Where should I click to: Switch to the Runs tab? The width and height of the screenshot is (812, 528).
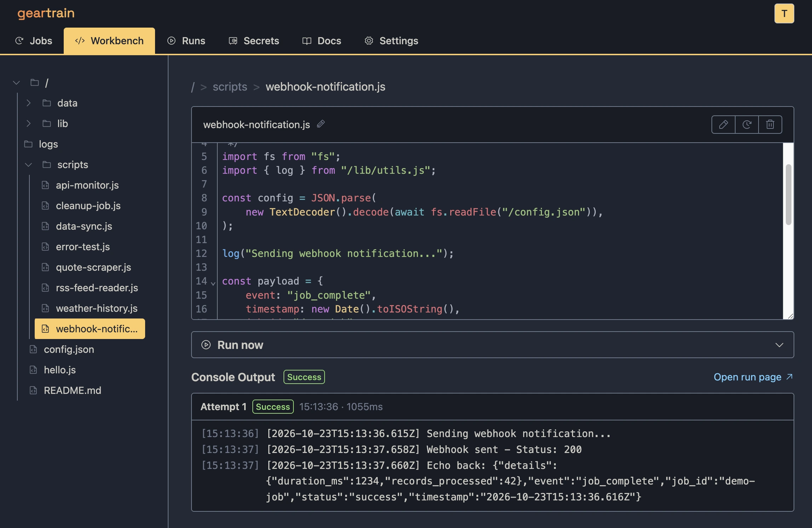[x=186, y=41]
